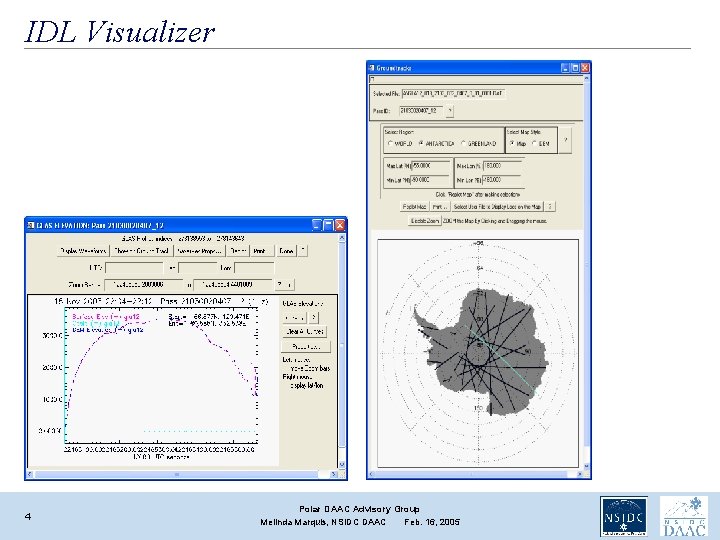
Task: Click the GLAS Elevation title bar icon
Action: (x=31, y=225)
